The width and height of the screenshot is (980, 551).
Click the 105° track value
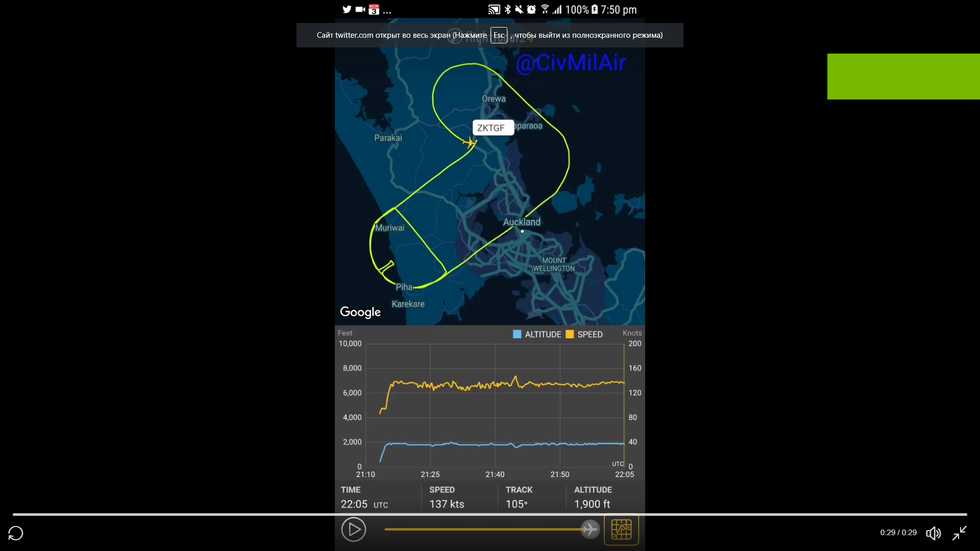[517, 504]
